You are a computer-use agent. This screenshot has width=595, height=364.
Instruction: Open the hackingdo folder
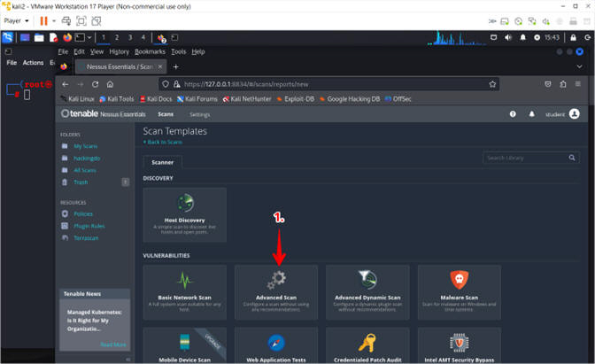(x=87, y=159)
